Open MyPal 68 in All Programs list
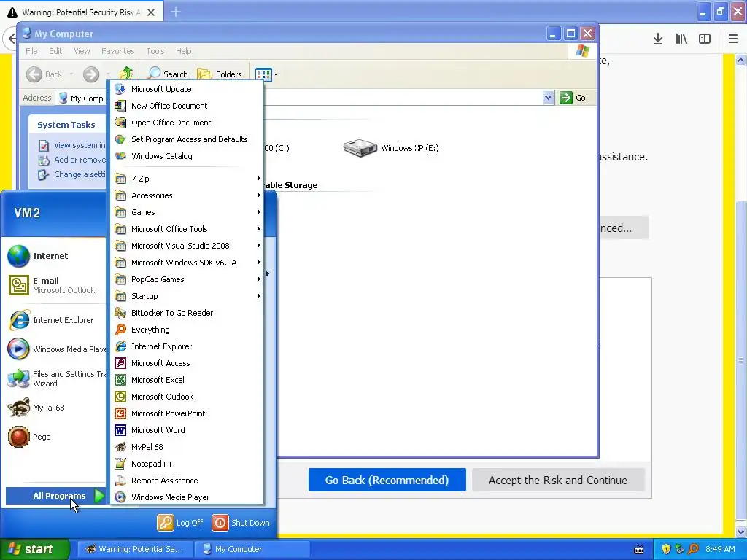 (187, 447)
